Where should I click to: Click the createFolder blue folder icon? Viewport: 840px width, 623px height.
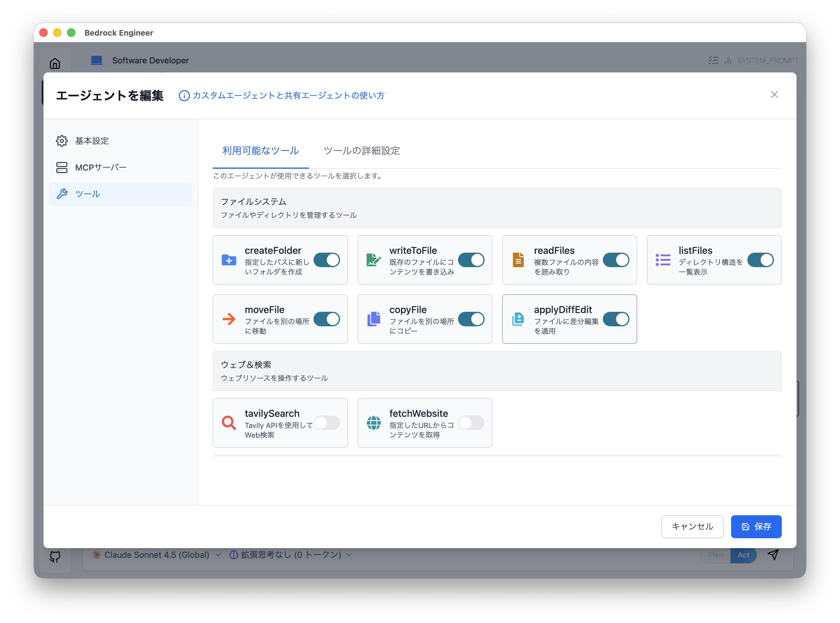click(x=229, y=260)
